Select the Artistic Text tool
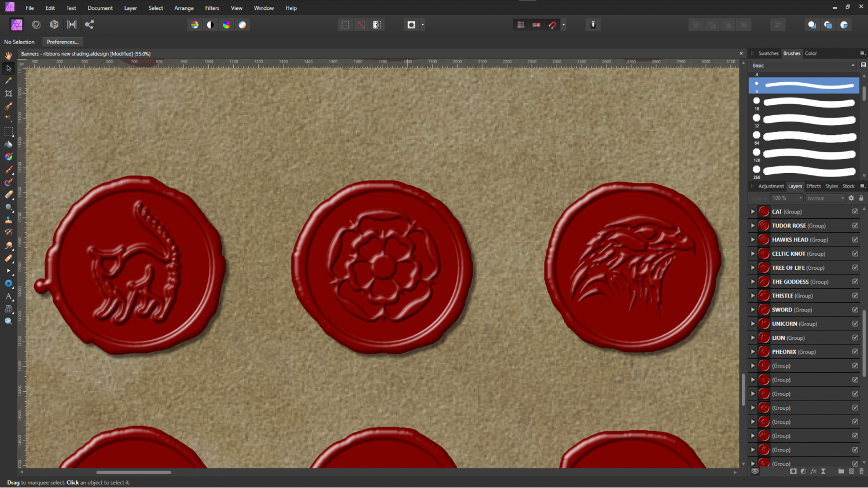The width and height of the screenshot is (868, 488). click(8, 296)
